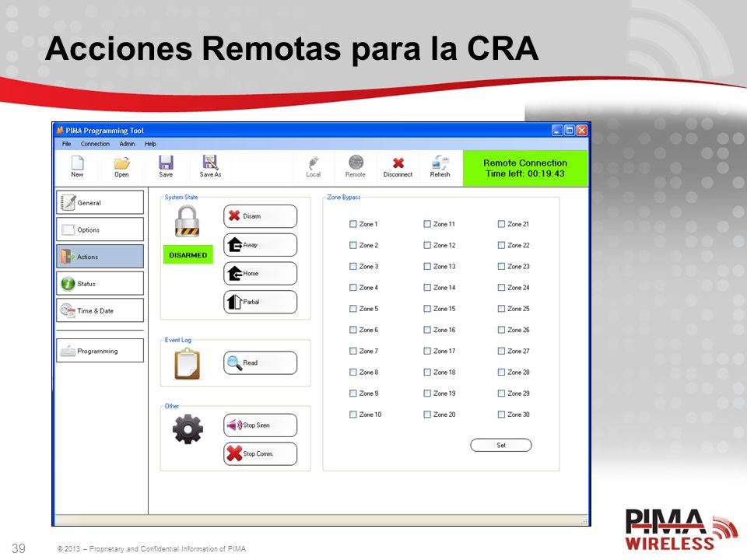
Task: Check the Zone 2 bypass checkbox
Action: [x=353, y=245]
